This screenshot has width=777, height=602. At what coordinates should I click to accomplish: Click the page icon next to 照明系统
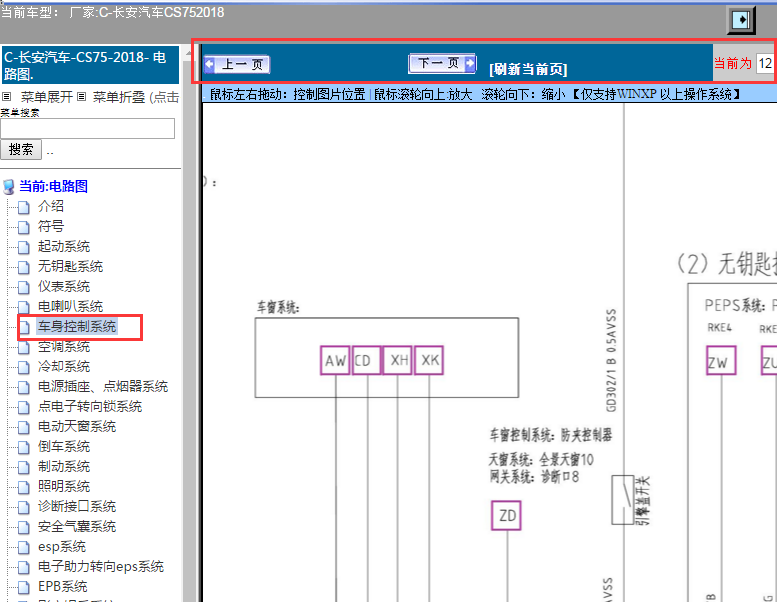(24, 488)
